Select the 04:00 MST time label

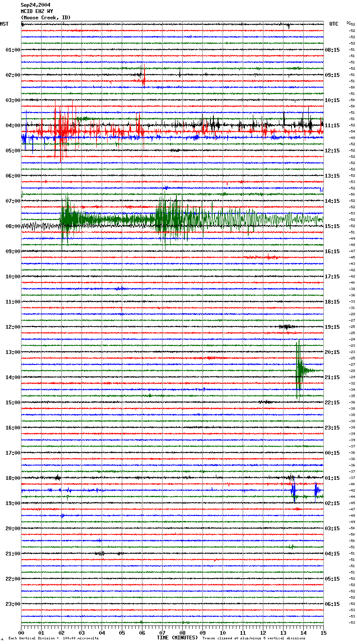pos(13,126)
